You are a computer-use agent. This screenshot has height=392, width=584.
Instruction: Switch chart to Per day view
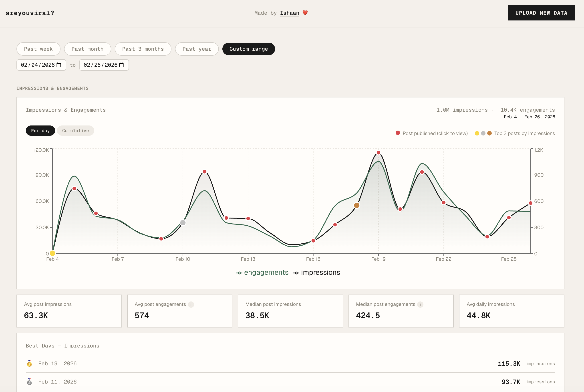(40, 131)
